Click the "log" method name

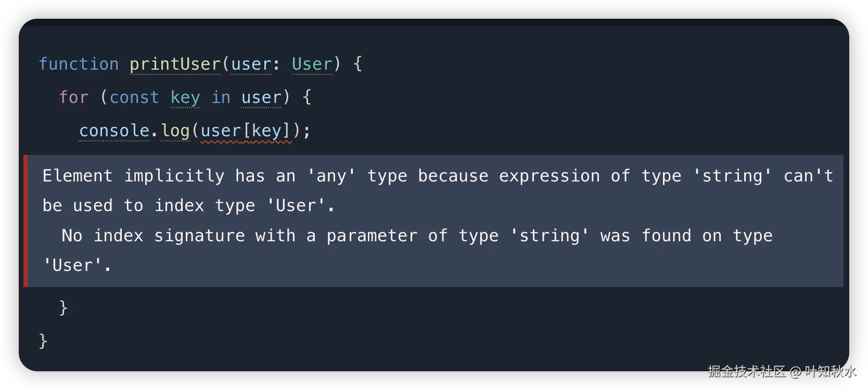175,131
